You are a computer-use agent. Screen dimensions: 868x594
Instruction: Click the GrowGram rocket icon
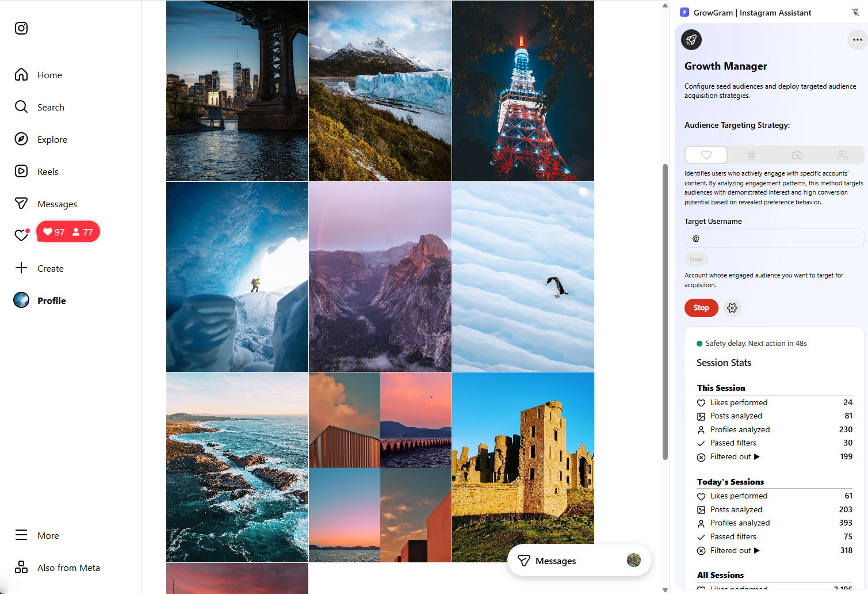[691, 40]
